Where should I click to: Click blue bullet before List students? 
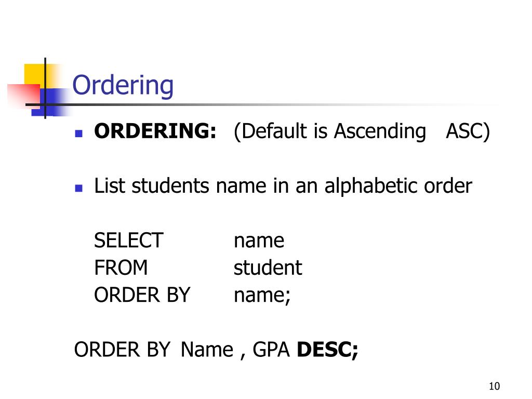[x=79, y=188]
